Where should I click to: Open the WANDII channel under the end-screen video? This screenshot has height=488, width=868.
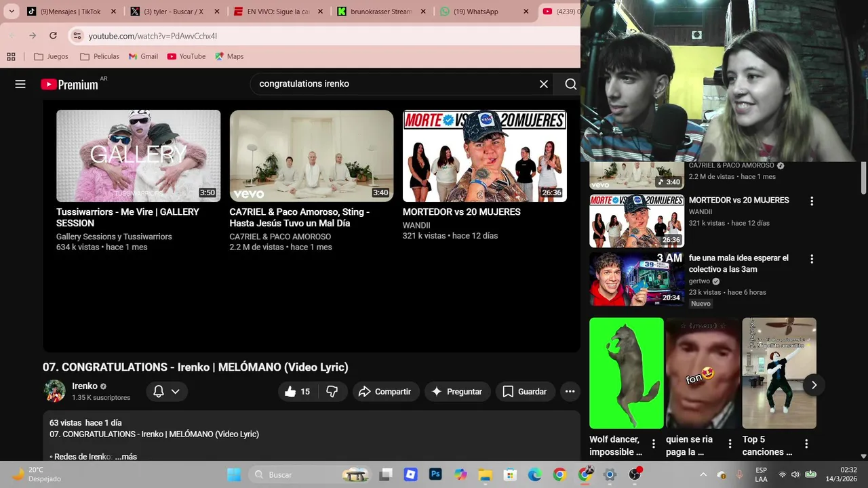click(x=416, y=225)
